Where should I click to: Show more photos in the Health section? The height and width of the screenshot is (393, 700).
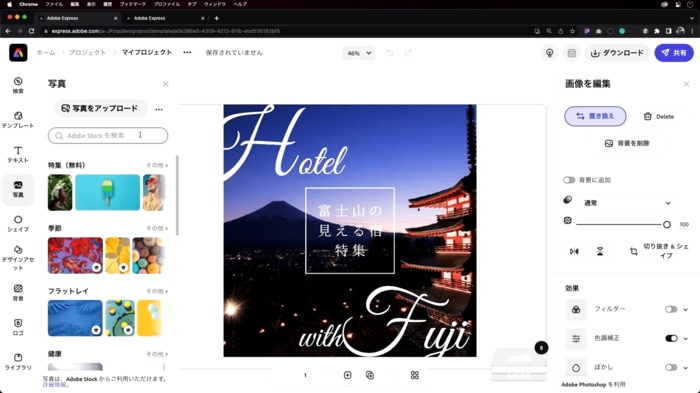pos(157,354)
